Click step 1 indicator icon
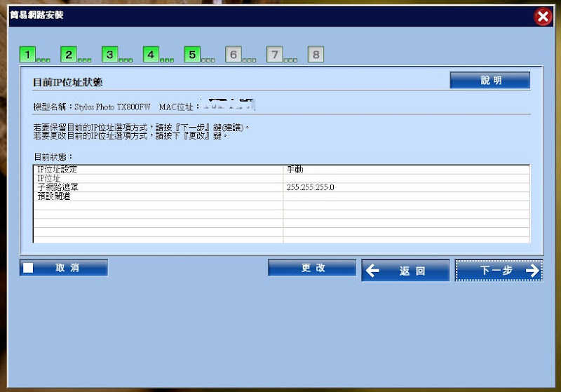The height and width of the screenshot is (392, 561). (27, 55)
